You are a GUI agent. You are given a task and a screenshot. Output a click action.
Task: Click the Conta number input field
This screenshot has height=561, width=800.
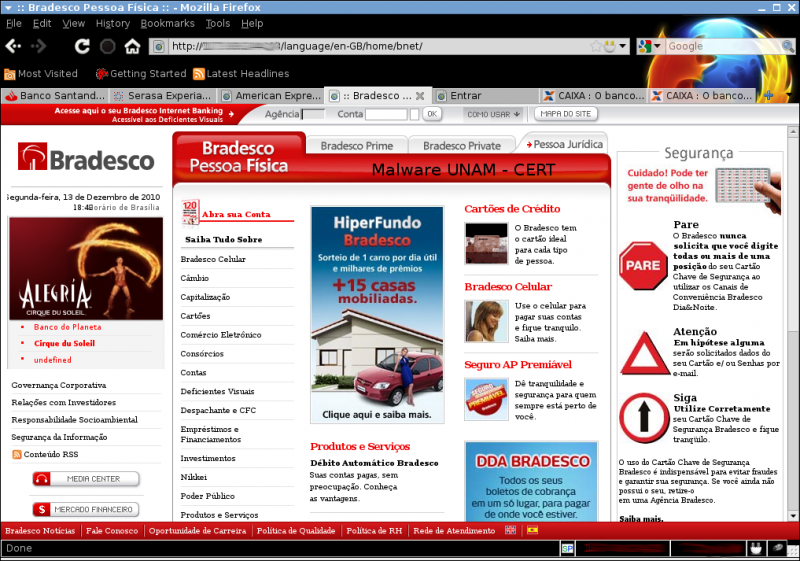(x=386, y=114)
